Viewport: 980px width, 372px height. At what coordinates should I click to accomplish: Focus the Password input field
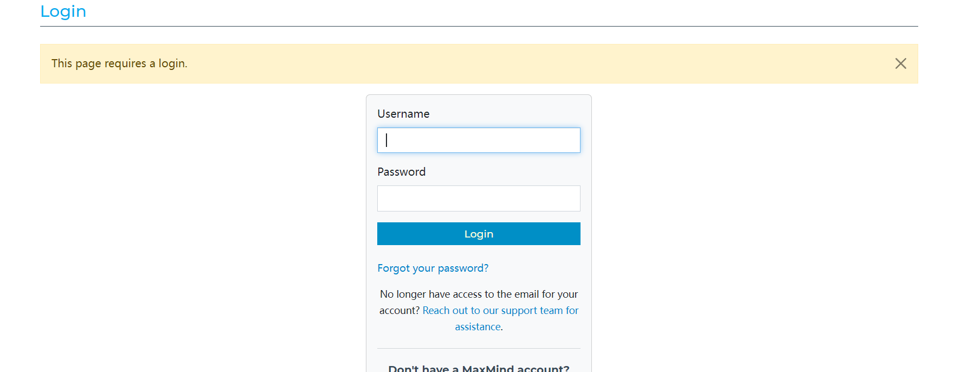479,198
